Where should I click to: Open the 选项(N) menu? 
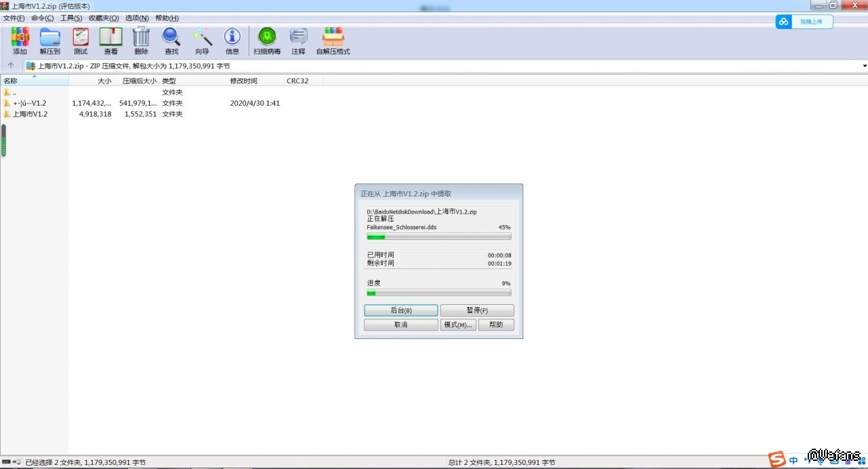point(137,18)
